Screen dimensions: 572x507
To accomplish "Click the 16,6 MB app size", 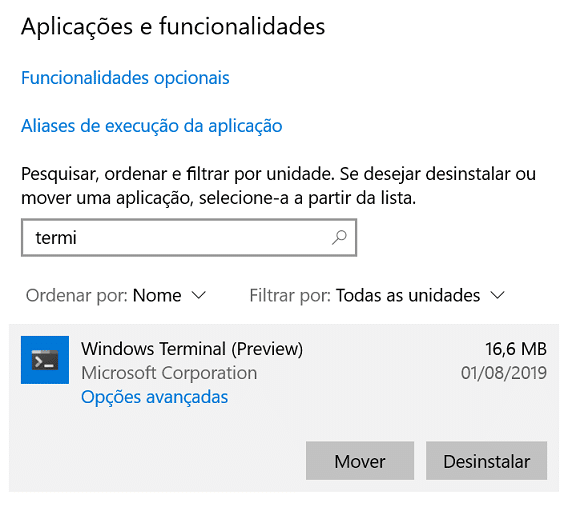I will point(516,349).
